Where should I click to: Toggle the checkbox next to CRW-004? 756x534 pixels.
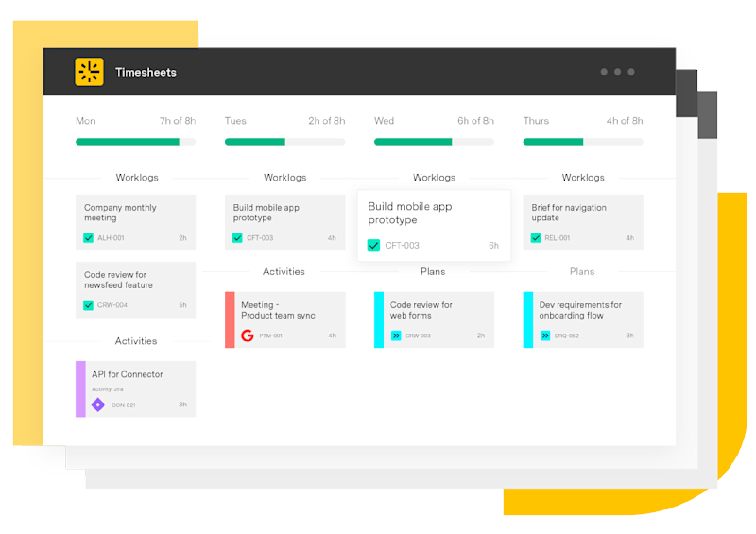tap(88, 305)
